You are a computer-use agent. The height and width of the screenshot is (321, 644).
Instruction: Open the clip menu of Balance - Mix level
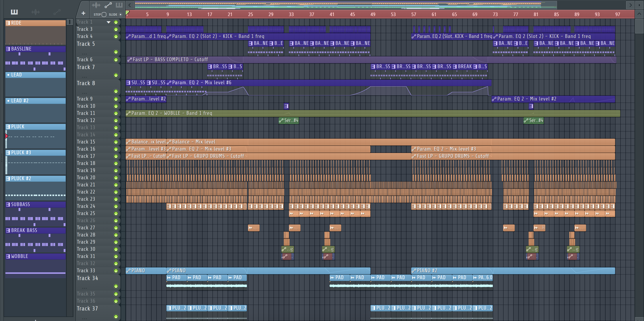[x=169, y=142]
